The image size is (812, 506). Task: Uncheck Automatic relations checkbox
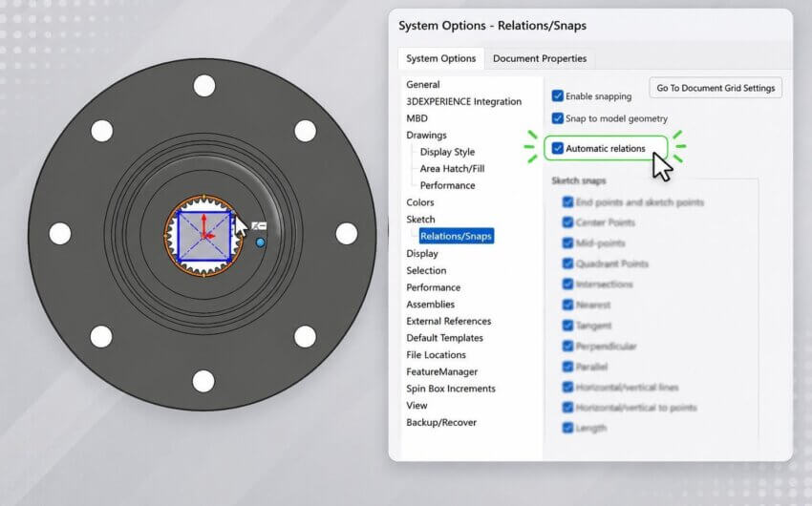click(557, 148)
